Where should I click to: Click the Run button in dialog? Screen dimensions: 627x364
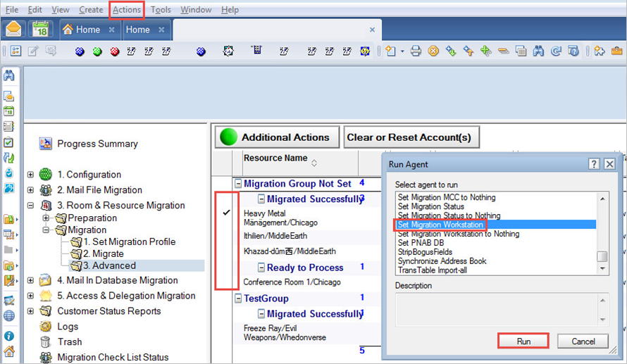click(x=524, y=341)
